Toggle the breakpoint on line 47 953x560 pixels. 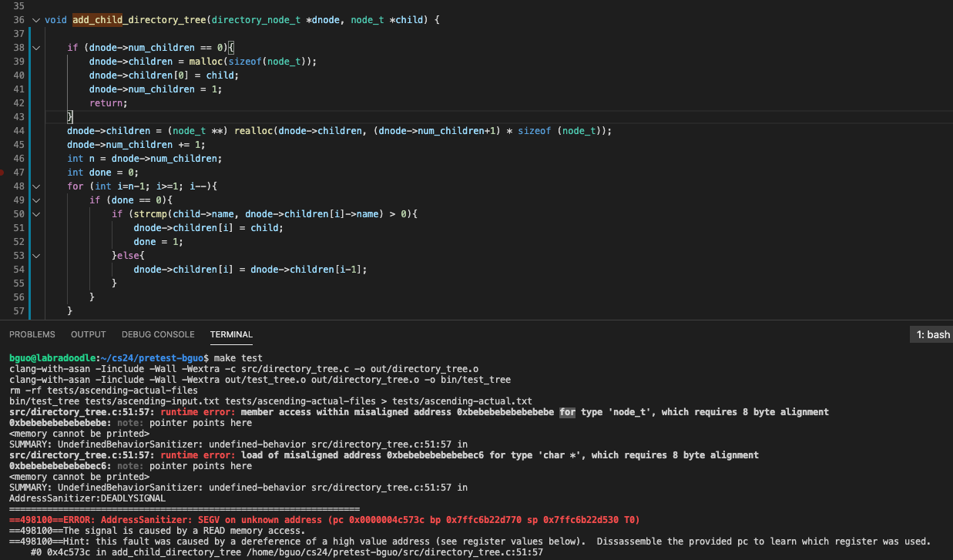[x=3, y=173]
